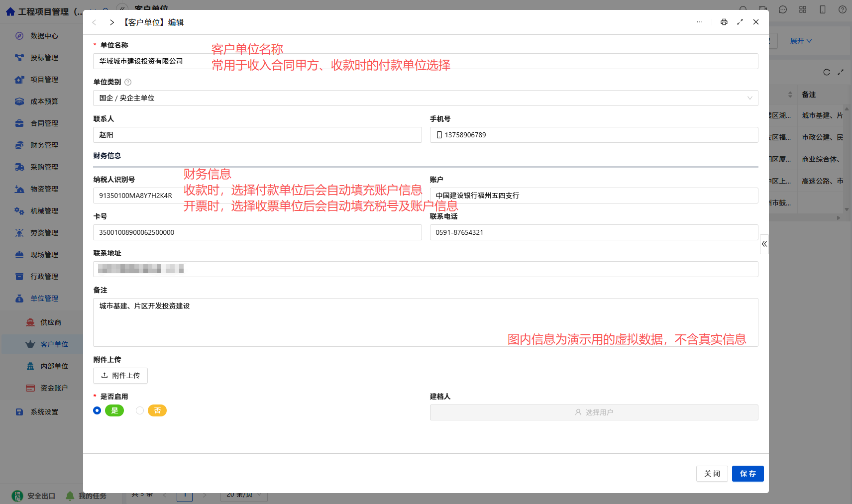
Task: Open the 单位类别 dropdown
Action: pos(426,98)
